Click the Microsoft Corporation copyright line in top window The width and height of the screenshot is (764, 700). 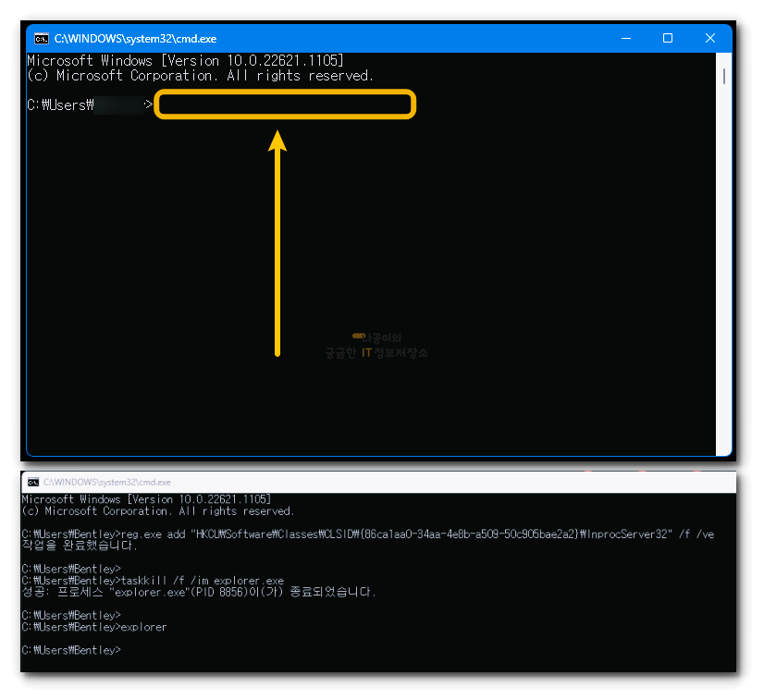[201, 76]
